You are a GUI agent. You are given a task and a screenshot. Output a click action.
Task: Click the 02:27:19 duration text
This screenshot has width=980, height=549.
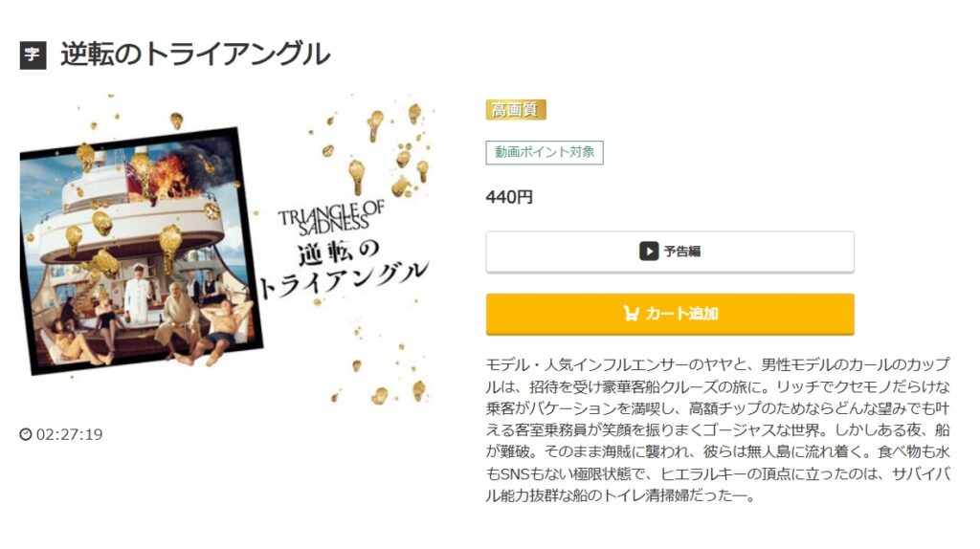pyautogui.click(x=69, y=434)
